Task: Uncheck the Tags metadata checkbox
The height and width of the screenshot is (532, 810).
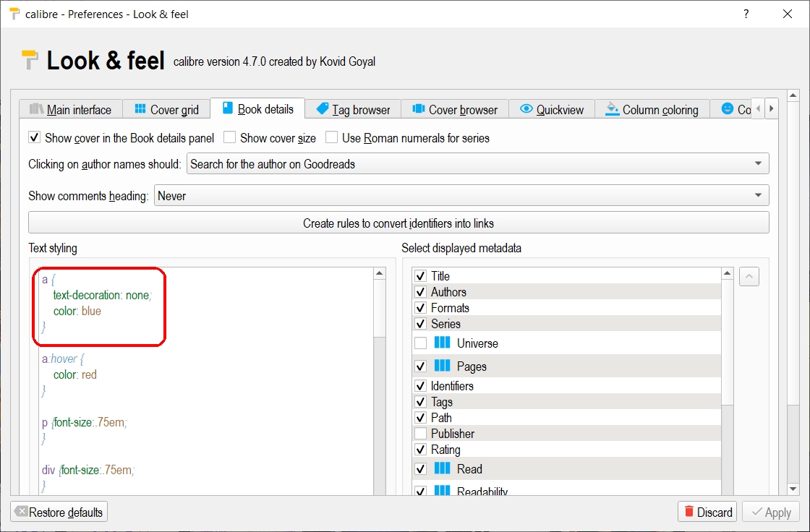Action: [420, 402]
